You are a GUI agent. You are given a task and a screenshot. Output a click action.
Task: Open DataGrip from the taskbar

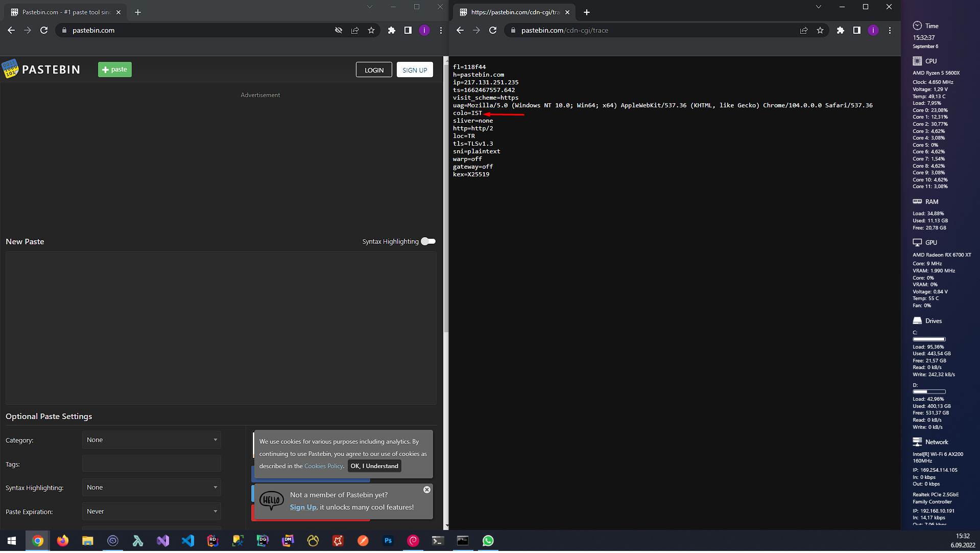point(262,541)
